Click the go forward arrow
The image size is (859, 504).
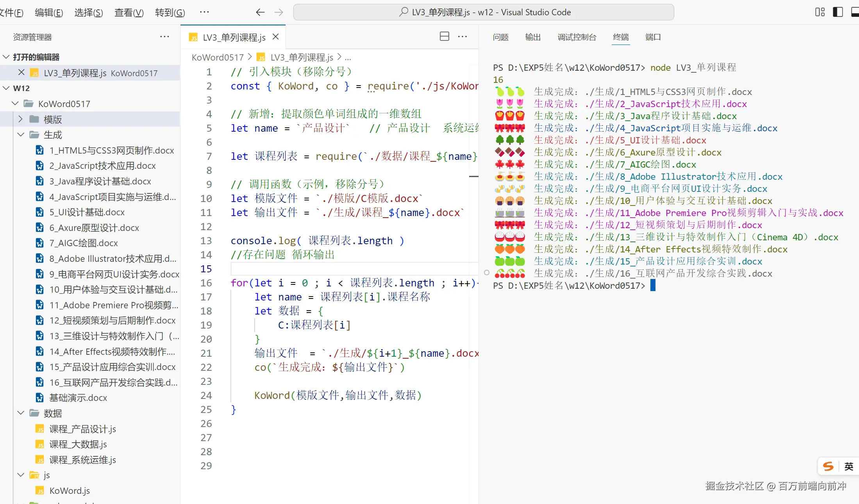279,12
